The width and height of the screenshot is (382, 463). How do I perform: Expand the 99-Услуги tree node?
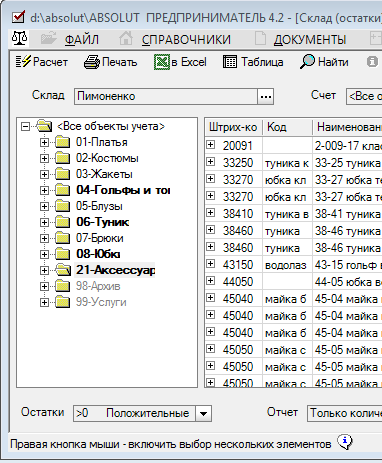(44, 302)
